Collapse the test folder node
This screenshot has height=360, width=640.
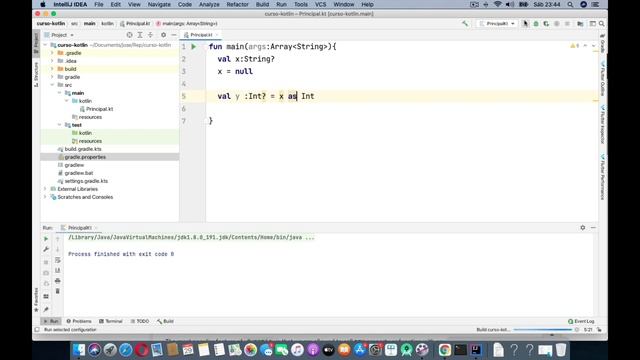(60, 125)
